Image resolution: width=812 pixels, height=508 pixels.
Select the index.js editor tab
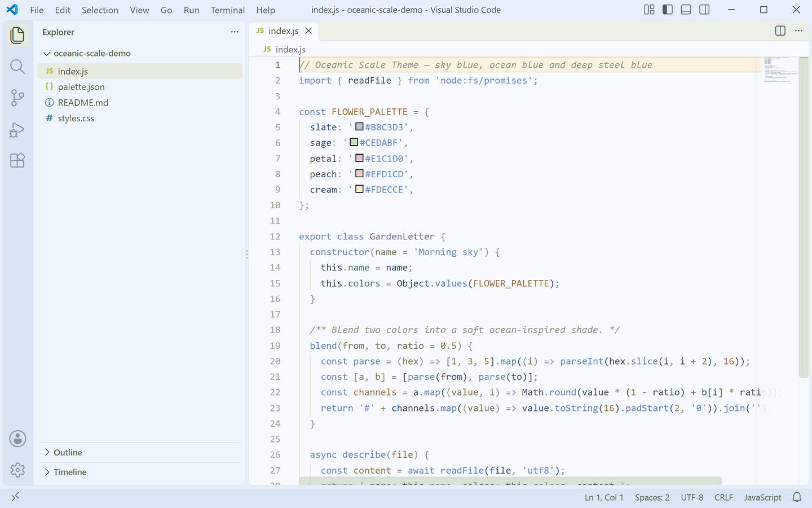pos(284,31)
